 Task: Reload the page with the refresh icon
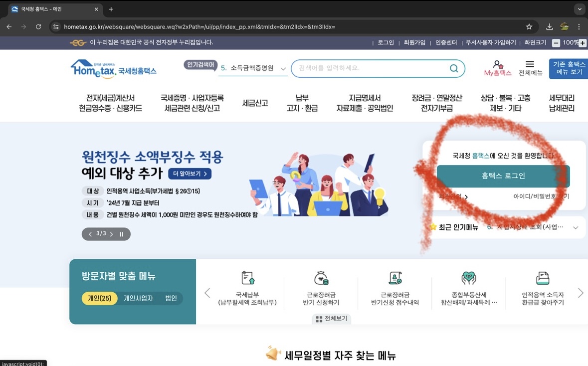(x=38, y=26)
